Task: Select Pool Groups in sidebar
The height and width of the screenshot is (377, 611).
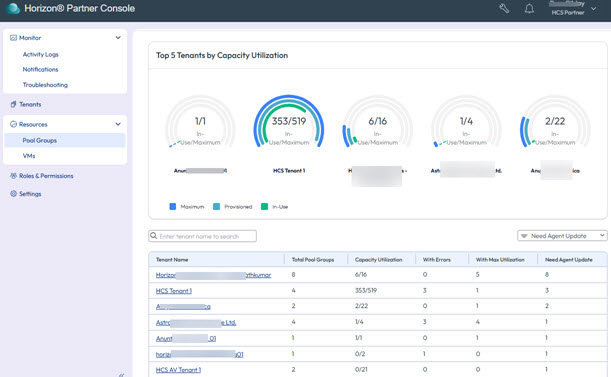Action: (65, 140)
